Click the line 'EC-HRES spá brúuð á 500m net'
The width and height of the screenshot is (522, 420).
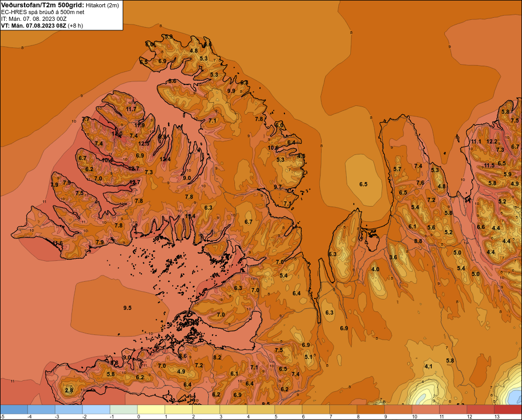point(42,12)
